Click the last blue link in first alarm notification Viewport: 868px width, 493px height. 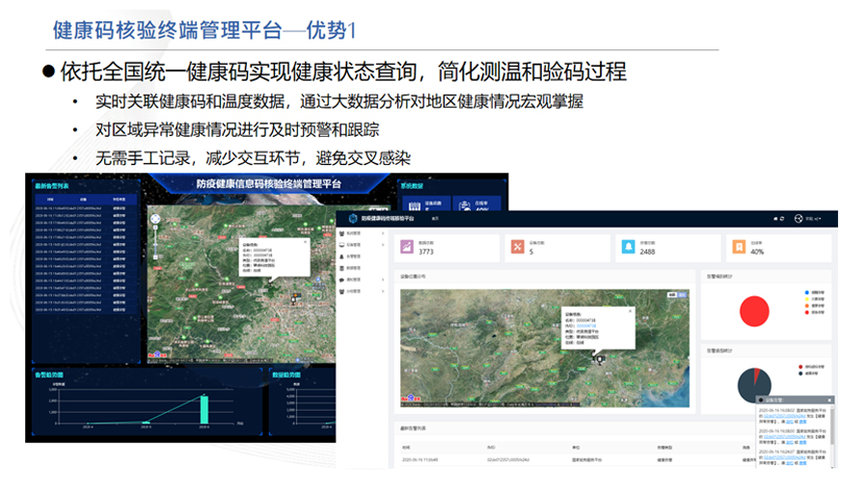802,423
